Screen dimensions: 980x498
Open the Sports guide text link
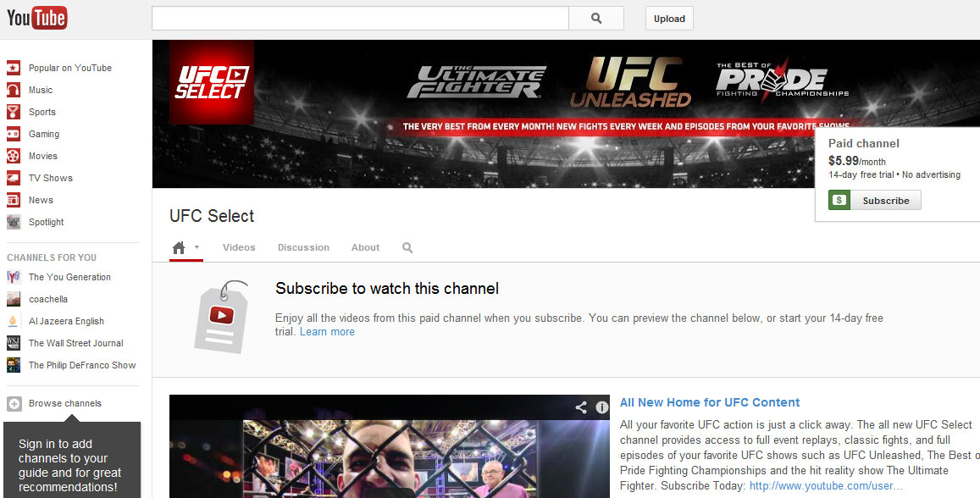(x=42, y=112)
